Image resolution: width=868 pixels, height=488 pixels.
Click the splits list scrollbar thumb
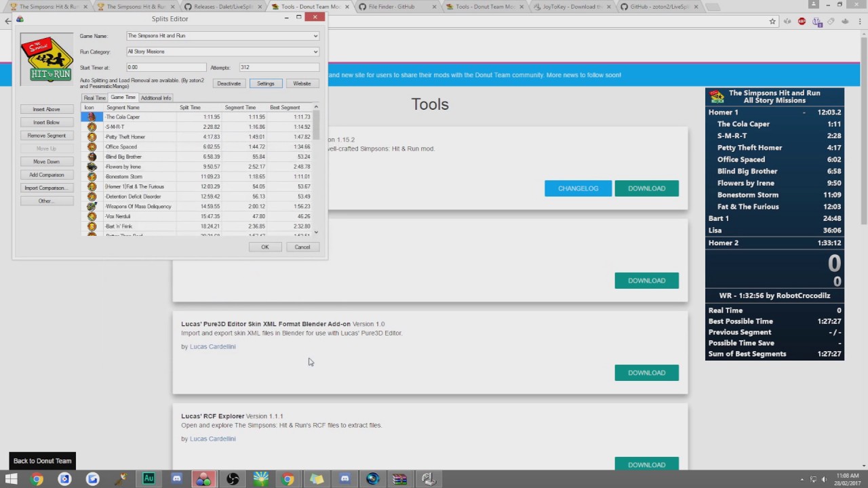point(316,125)
